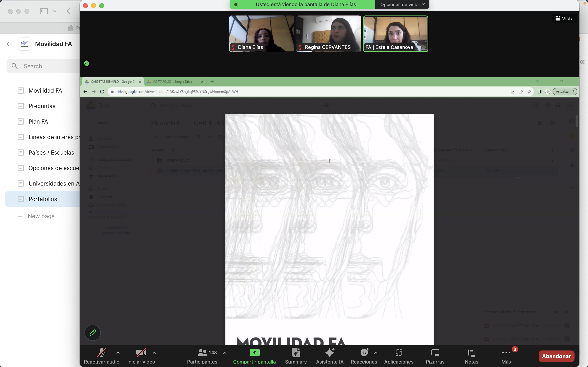Open the Países / Escuelas page
The image size is (588, 367).
[x=51, y=153]
